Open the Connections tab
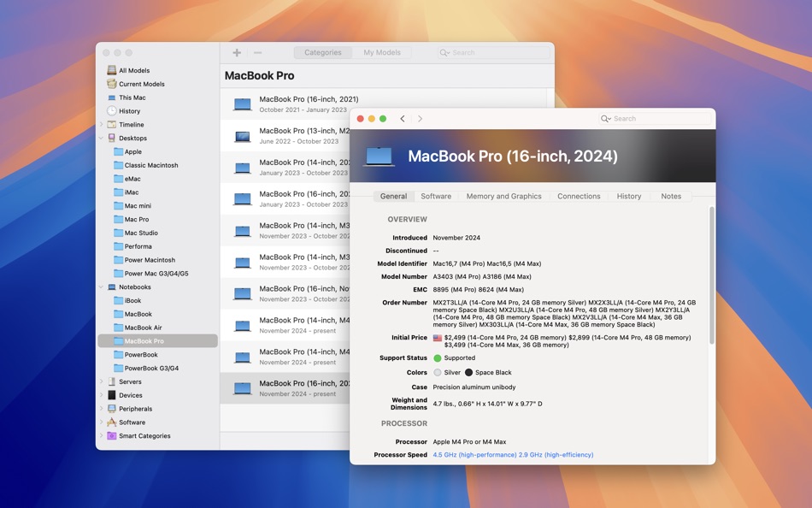This screenshot has height=508, width=812. [579, 197]
